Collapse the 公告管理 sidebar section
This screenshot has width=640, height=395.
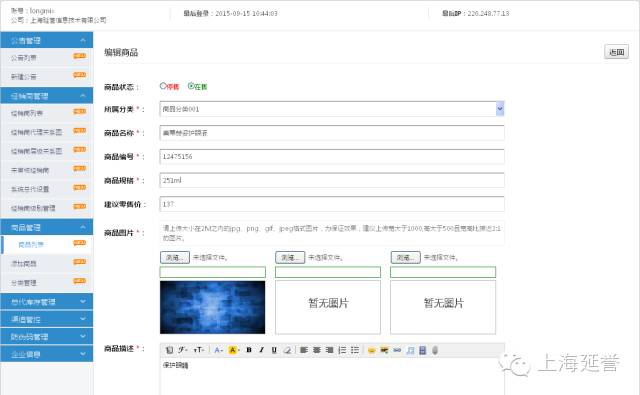[47, 40]
